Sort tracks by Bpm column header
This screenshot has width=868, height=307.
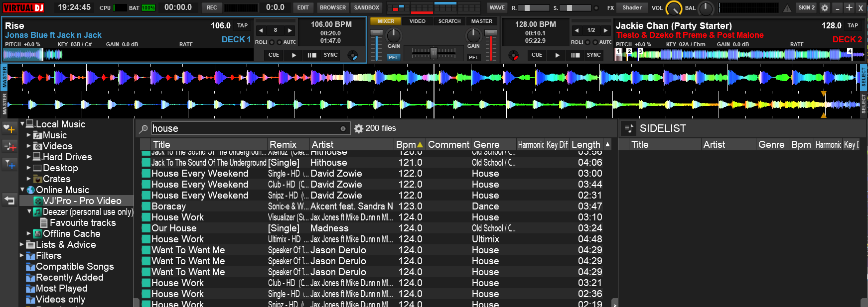[x=410, y=144]
